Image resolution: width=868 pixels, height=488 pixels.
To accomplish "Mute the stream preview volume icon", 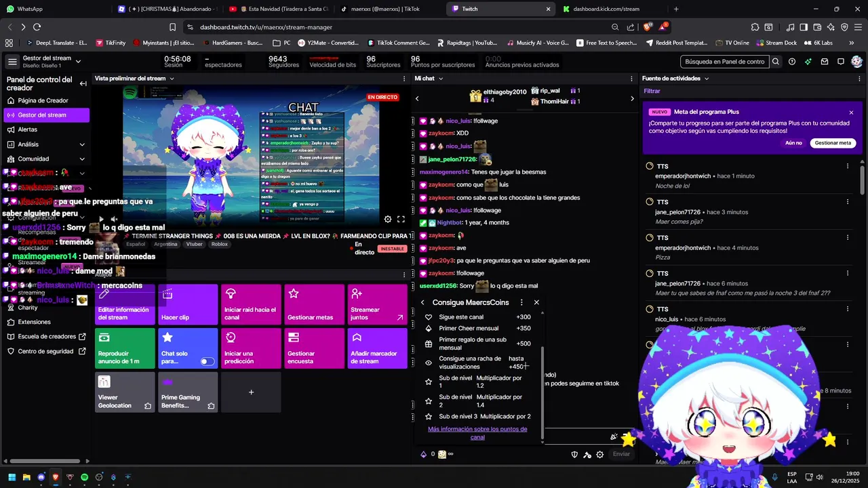I will (x=114, y=219).
